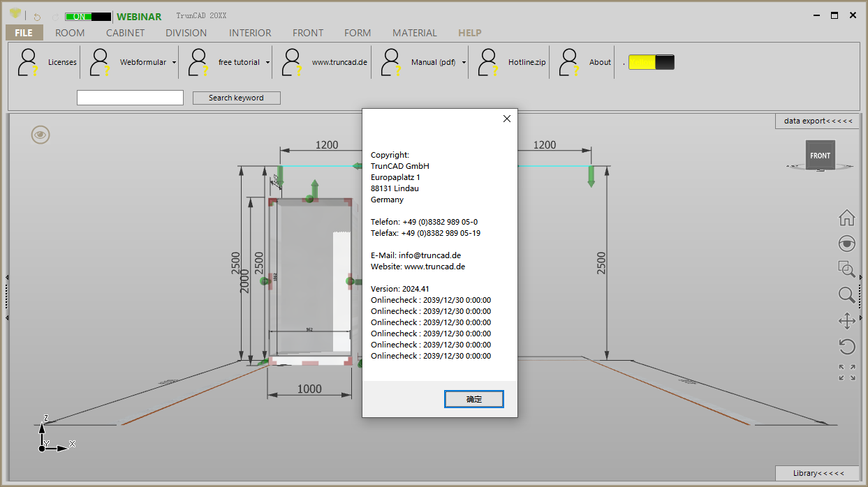Click the FRONT view cube

pos(821,156)
